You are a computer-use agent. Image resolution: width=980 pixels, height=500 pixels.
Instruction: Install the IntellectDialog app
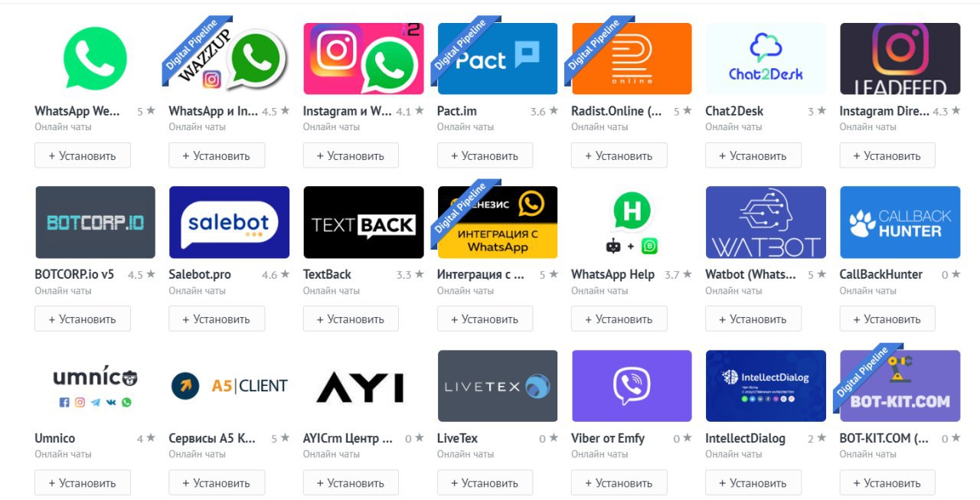pos(753,483)
